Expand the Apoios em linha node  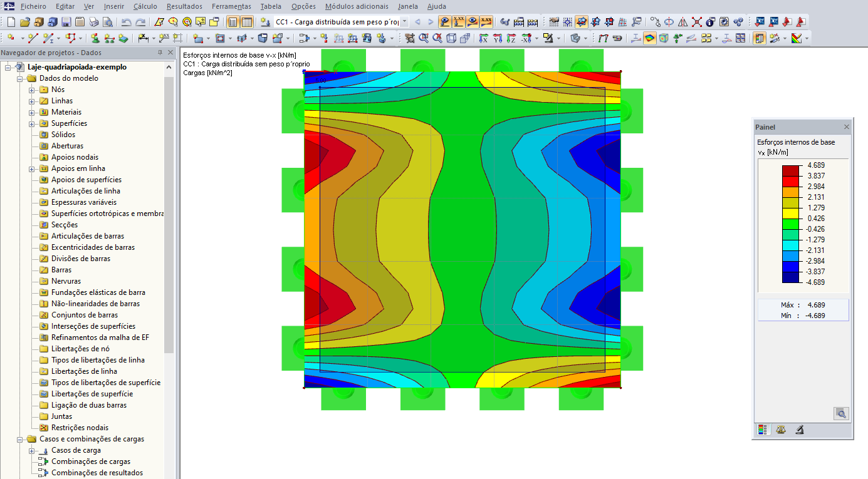[32, 168]
